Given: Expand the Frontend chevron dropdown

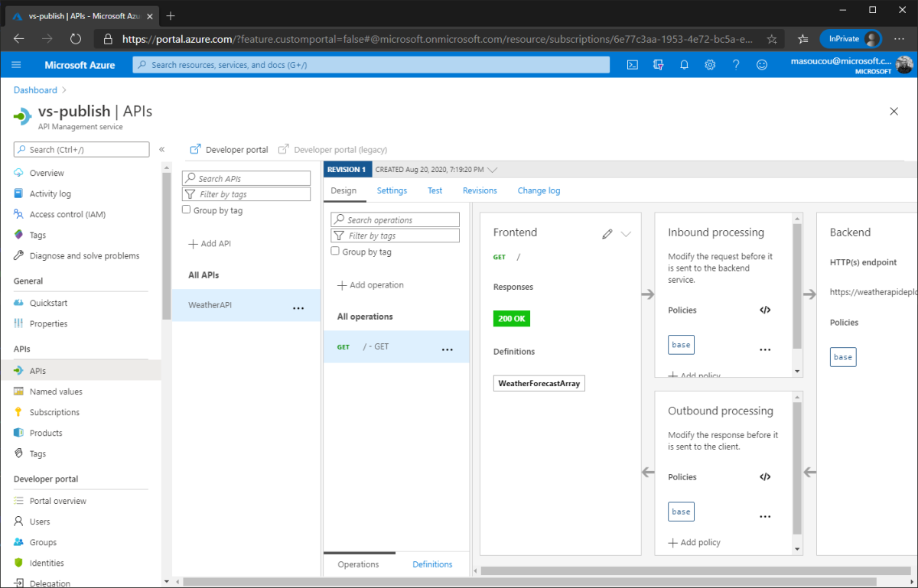Looking at the screenshot, I should 626,234.
